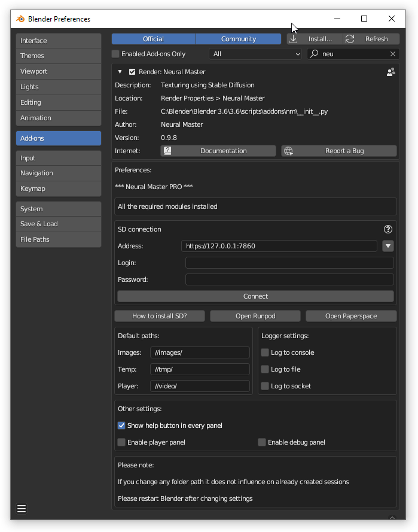Click the Images default path field
Viewport: 418px width, 532px height.
200,352
